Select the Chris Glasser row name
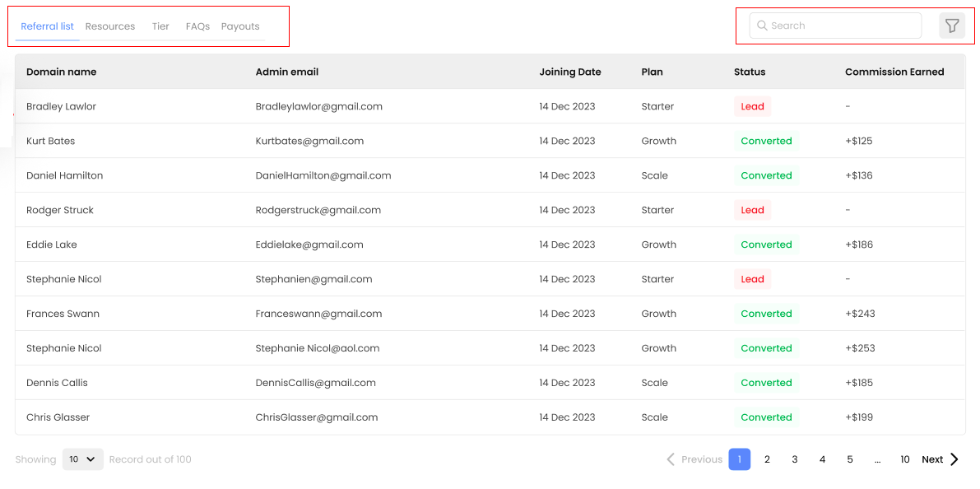The image size is (980, 489). [58, 417]
